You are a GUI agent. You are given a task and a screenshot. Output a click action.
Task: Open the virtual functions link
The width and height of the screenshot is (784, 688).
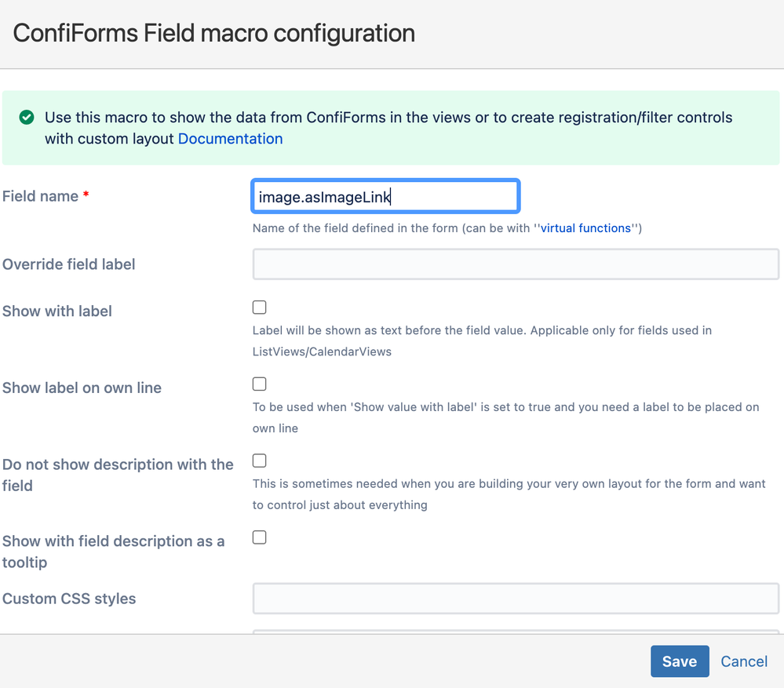coord(585,228)
